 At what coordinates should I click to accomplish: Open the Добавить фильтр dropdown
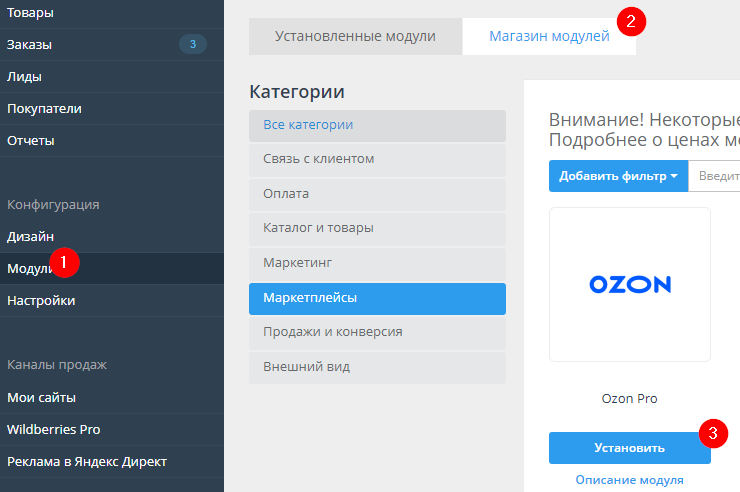[618, 176]
